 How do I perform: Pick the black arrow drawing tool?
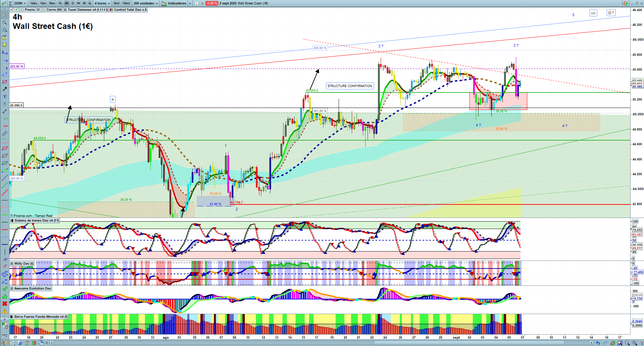[5, 89]
